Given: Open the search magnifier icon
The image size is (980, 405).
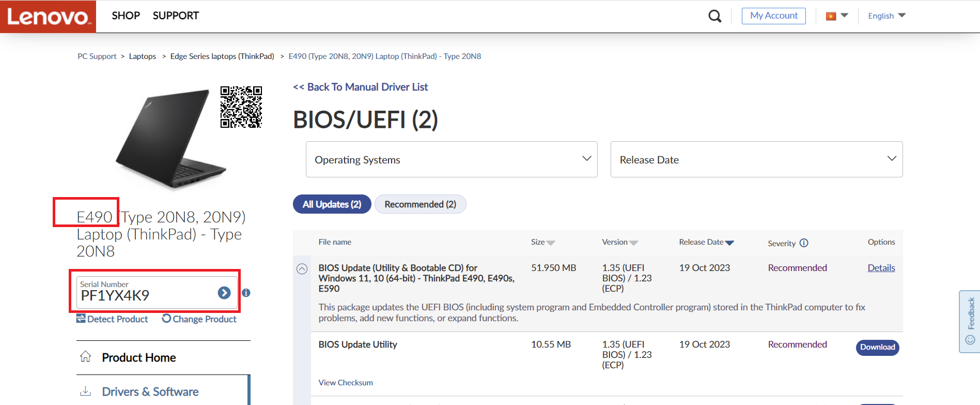Looking at the screenshot, I should tap(715, 16).
